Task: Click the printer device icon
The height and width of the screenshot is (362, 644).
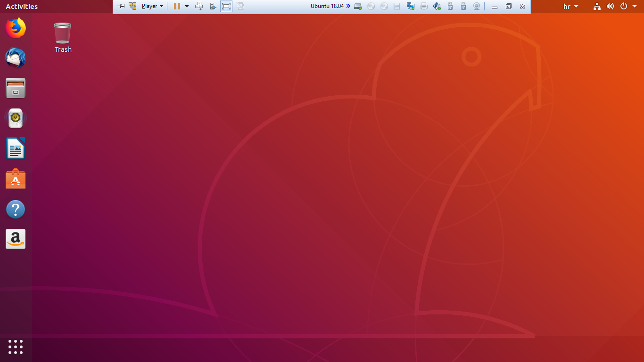Action: [x=424, y=7]
